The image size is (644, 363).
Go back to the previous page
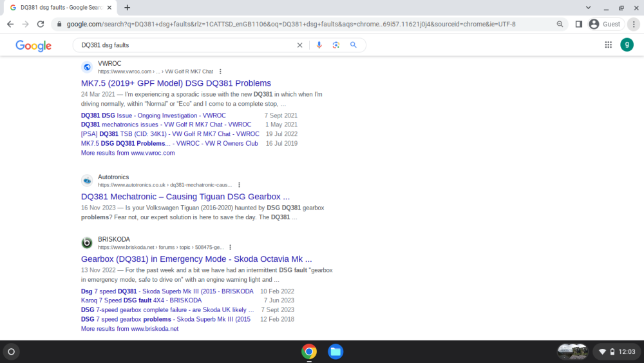click(10, 25)
